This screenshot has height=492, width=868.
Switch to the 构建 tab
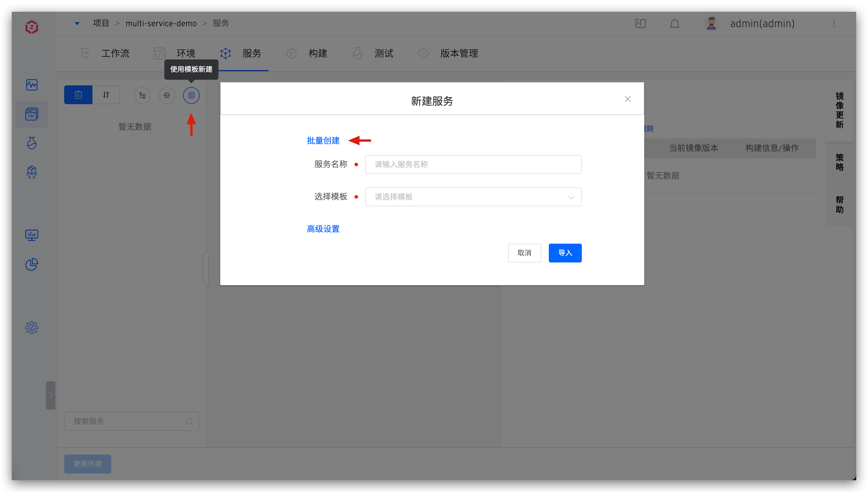tap(318, 53)
